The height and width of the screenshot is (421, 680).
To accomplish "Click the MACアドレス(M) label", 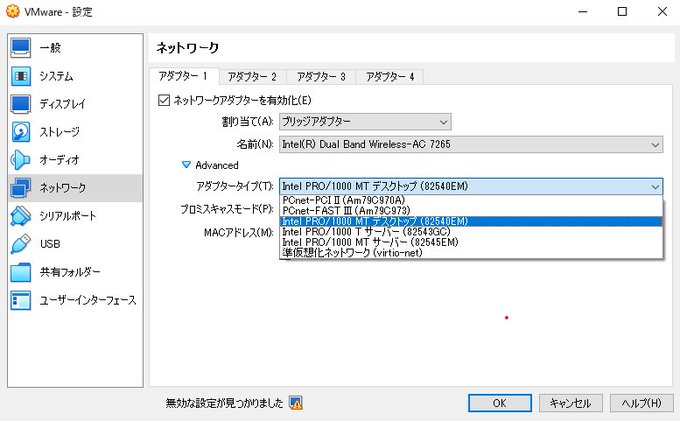I will click(x=239, y=233).
